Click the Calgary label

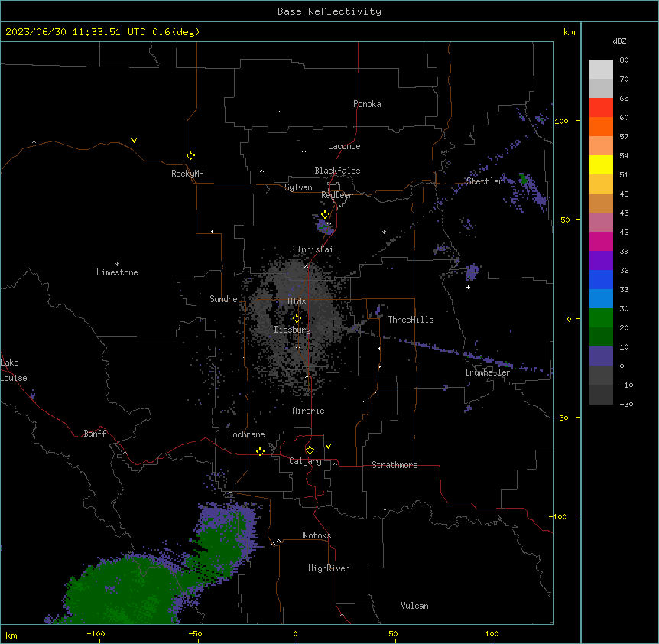[305, 461]
